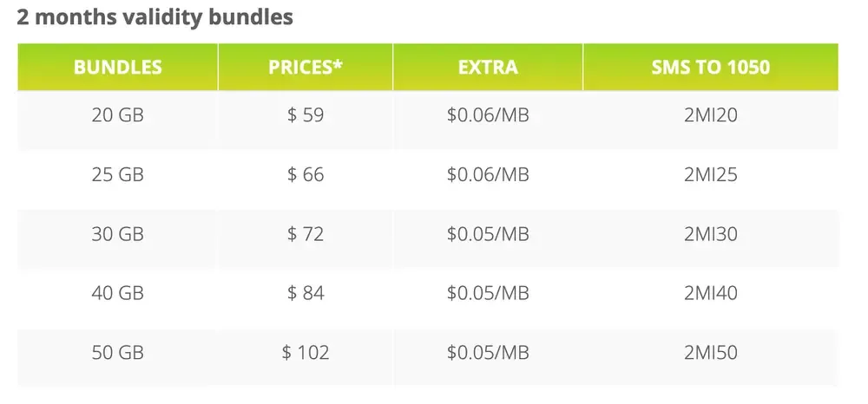
Task: Click the 30 GB bundle cell
Action: (x=117, y=234)
